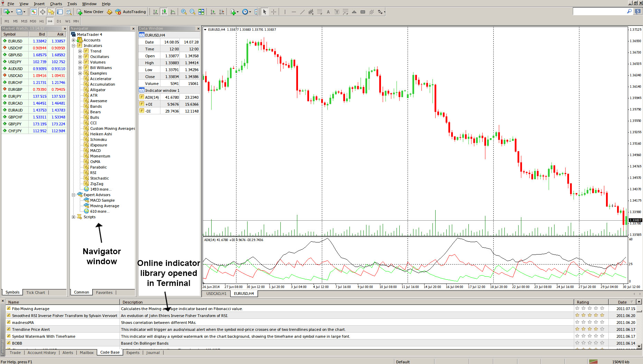
Task: Toggle the AutoTrading button
Action: tap(131, 12)
